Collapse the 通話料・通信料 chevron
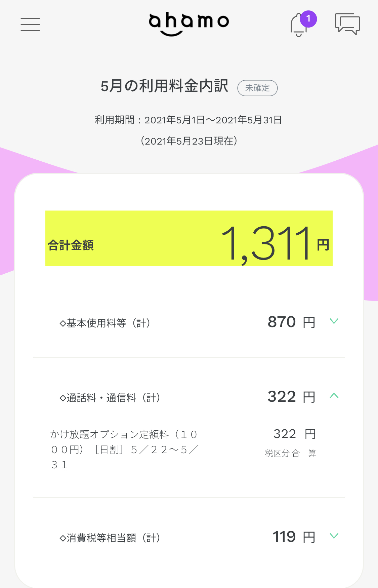 tap(334, 396)
